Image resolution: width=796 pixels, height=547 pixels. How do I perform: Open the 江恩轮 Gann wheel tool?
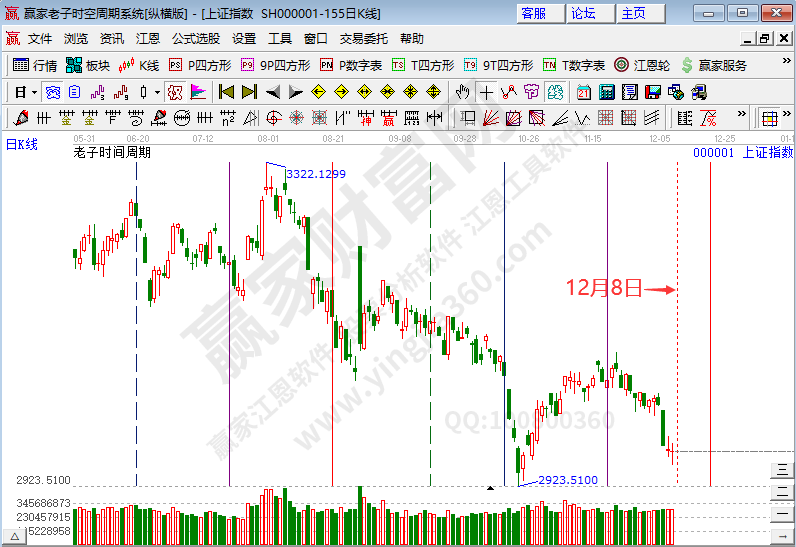pyautogui.click(x=642, y=65)
